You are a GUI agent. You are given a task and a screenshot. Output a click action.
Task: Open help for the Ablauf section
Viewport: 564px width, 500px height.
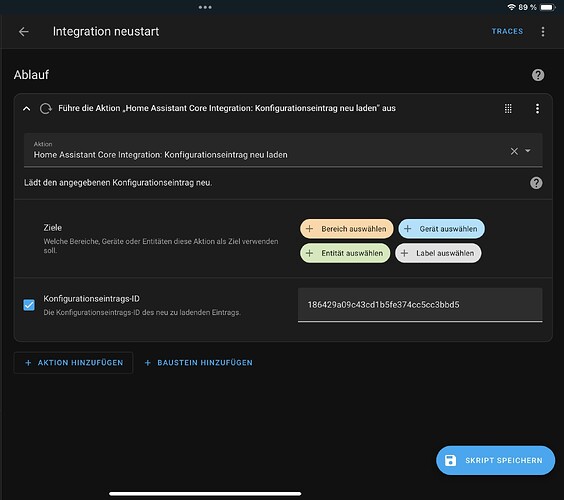pos(538,75)
